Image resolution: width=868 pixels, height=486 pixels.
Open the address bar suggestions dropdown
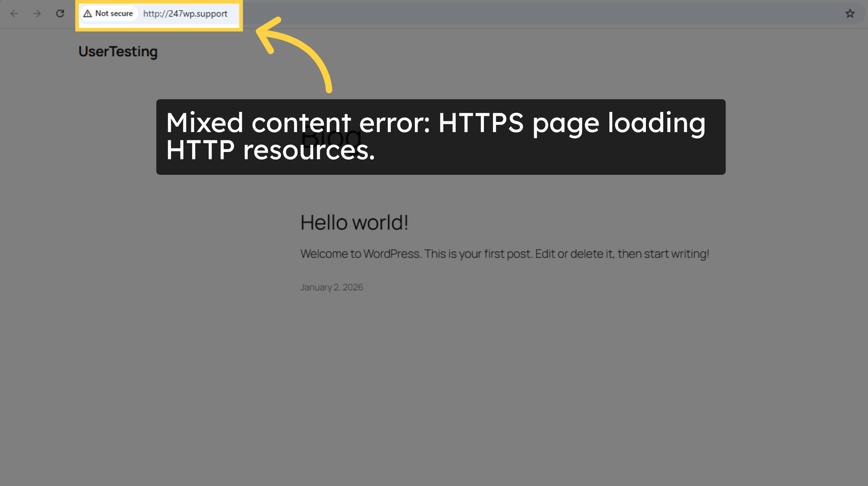185,14
